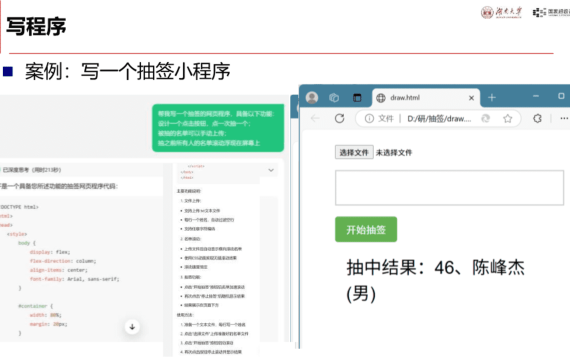Open the browser settings and more menu
This screenshot has width=570, height=360.
[564, 119]
